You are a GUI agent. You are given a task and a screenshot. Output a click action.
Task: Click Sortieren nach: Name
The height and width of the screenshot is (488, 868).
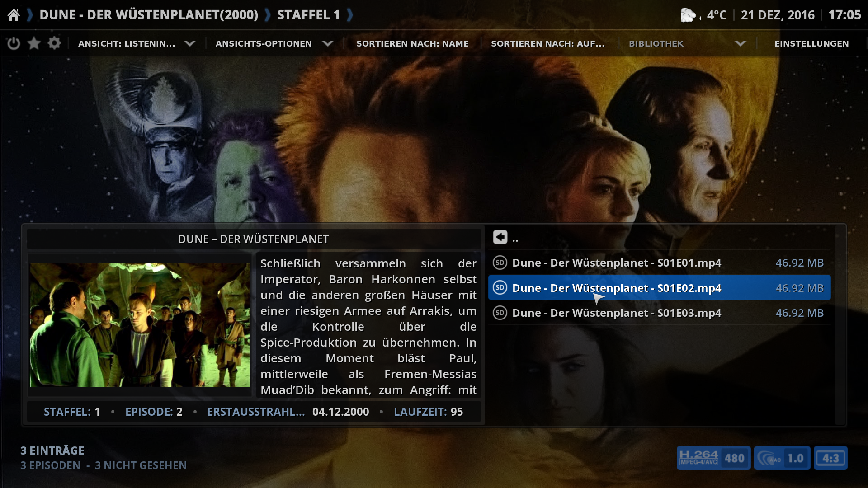click(x=412, y=43)
